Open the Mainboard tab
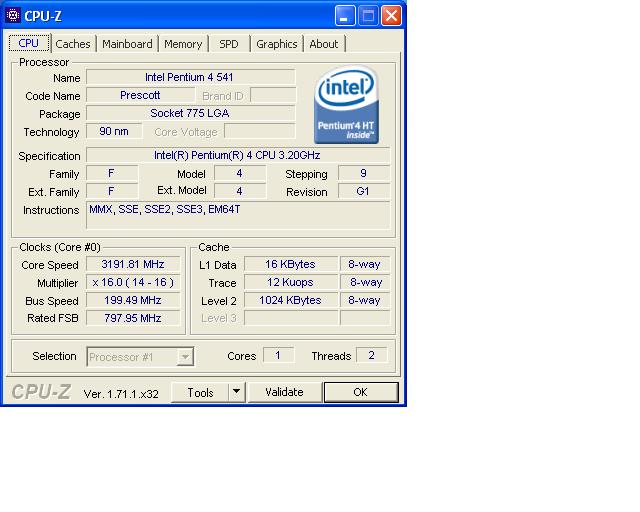This screenshot has width=640, height=512. [127, 44]
